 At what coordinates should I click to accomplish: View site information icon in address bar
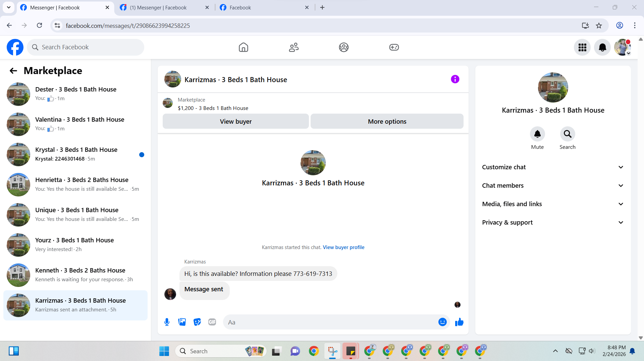57,25
